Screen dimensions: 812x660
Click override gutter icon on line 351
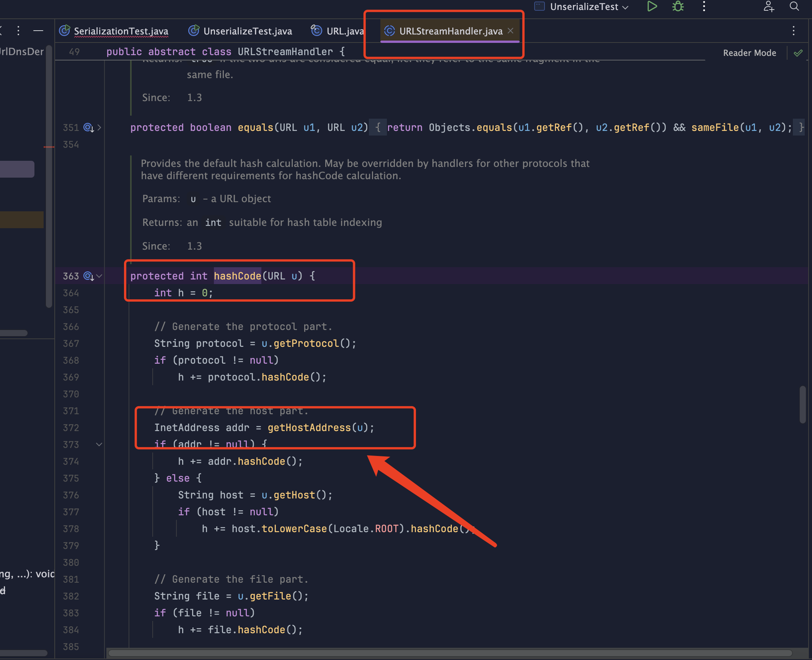click(89, 127)
